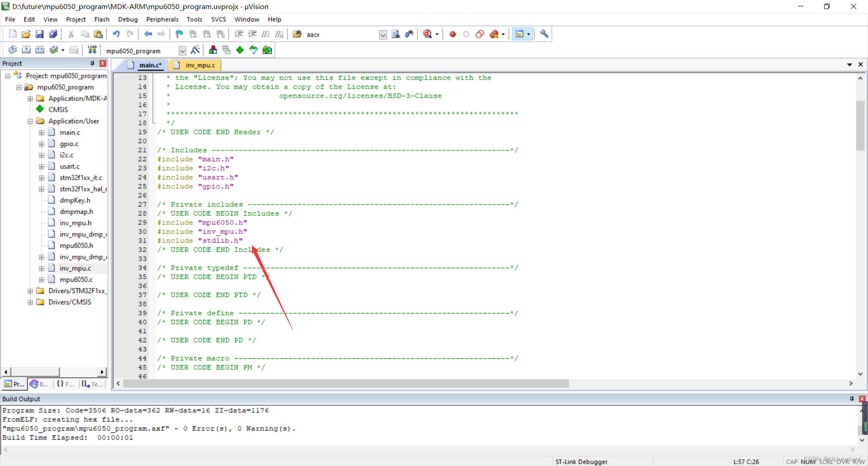The width and height of the screenshot is (868, 466).
Task: Expand the Application/MDK-ARM folder
Action: (x=30, y=99)
